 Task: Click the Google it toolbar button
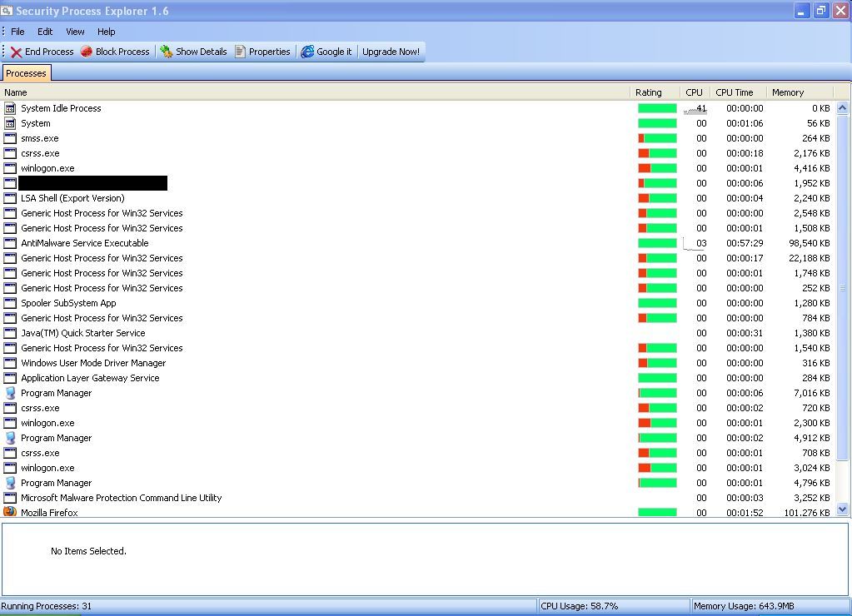pos(326,52)
